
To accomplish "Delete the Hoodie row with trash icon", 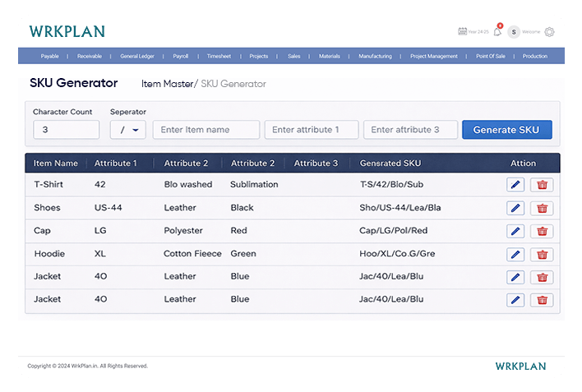I will [x=542, y=254].
